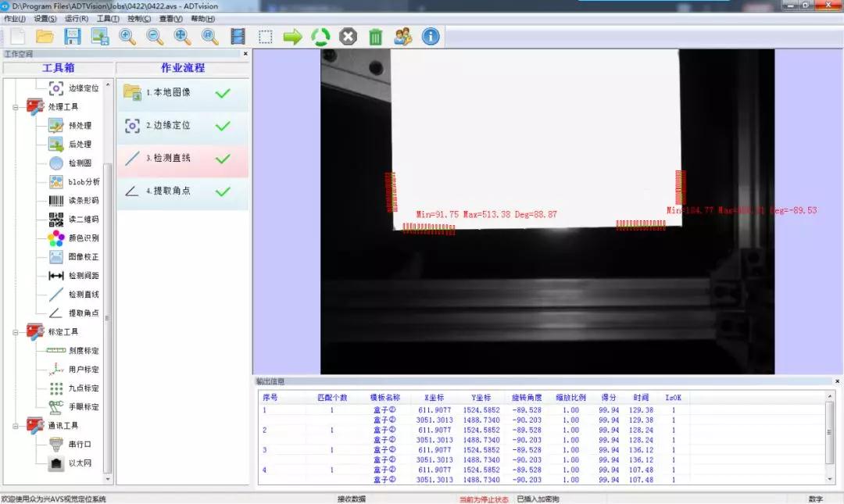This screenshot has width=844, height=504.
Task: Select the 读二维码 QR code tool
Action: [83, 220]
